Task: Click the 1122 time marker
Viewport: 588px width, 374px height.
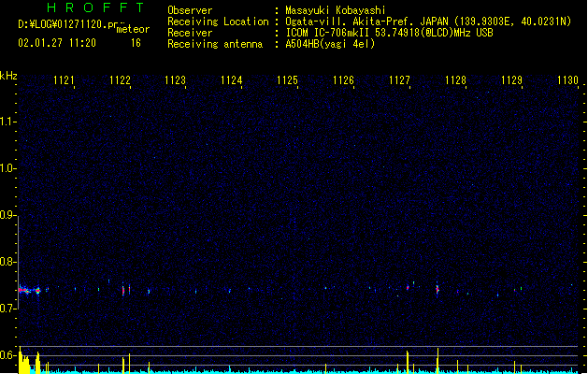Action: pos(120,80)
